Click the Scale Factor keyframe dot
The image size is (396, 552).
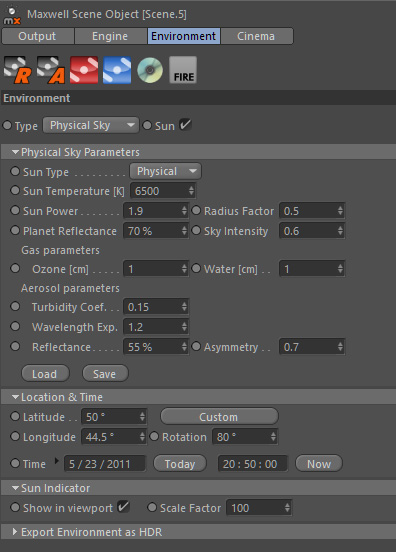tap(152, 507)
